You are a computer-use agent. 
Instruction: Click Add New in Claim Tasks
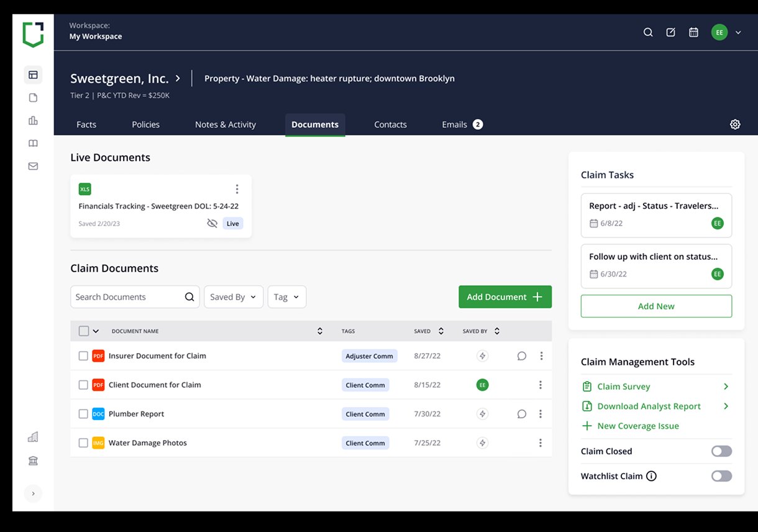pos(656,306)
